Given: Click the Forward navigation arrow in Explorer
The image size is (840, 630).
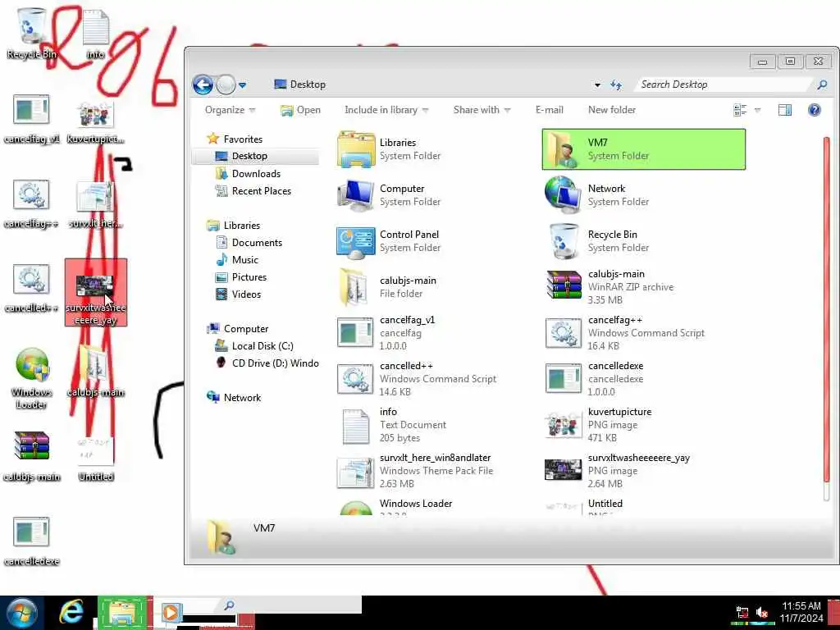Looking at the screenshot, I should tap(226, 84).
